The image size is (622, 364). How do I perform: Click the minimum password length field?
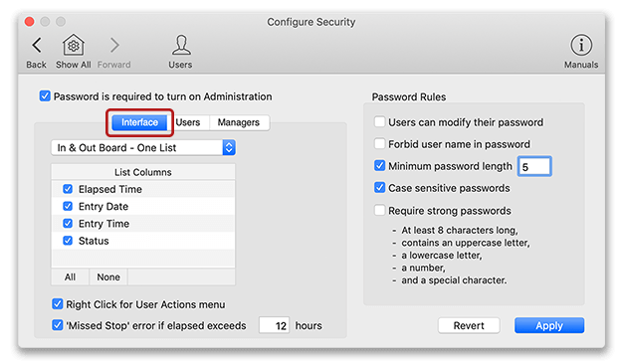pos(534,166)
